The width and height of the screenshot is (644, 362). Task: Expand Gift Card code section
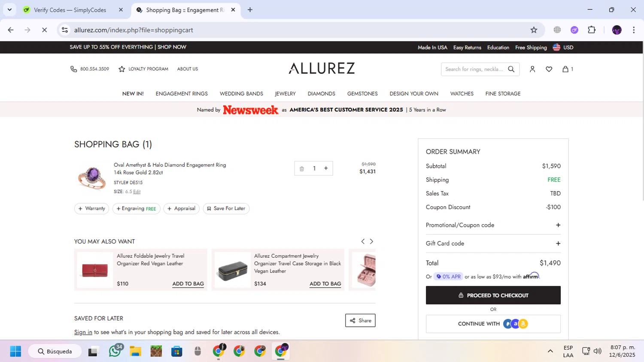point(493,243)
